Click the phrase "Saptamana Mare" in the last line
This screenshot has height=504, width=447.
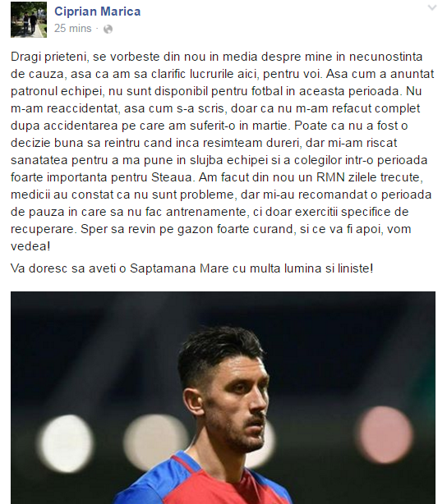click(179, 268)
